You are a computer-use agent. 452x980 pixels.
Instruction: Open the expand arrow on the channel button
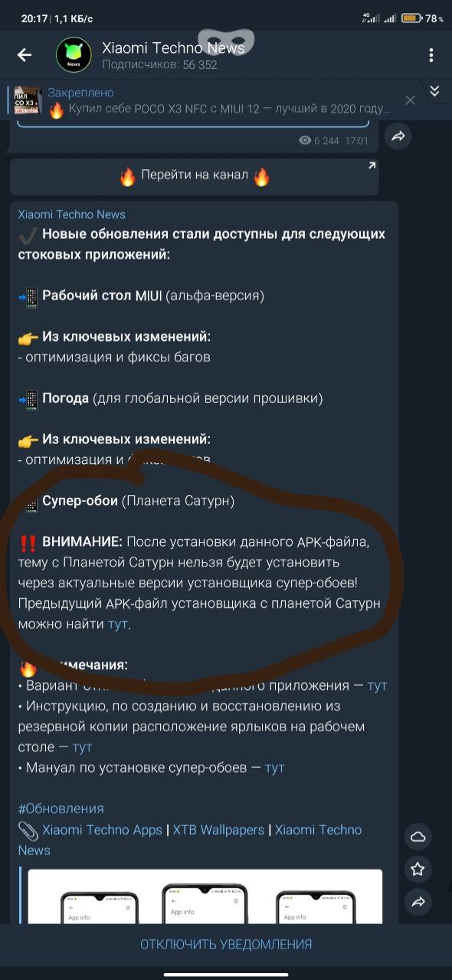pyautogui.click(x=372, y=165)
